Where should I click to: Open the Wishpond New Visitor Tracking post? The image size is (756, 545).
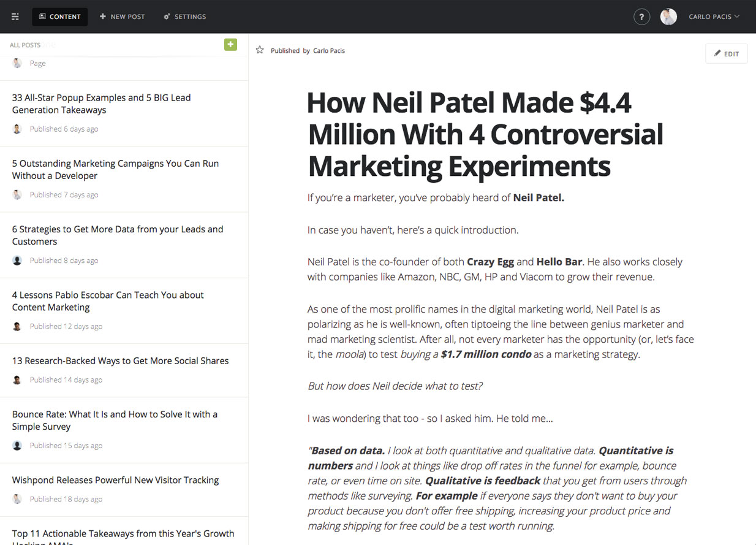[115, 480]
